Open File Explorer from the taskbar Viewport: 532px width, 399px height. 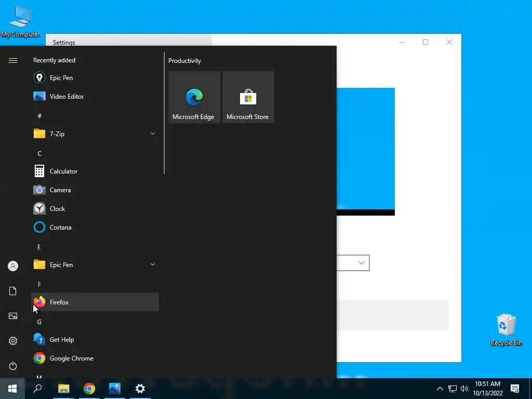(x=64, y=389)
